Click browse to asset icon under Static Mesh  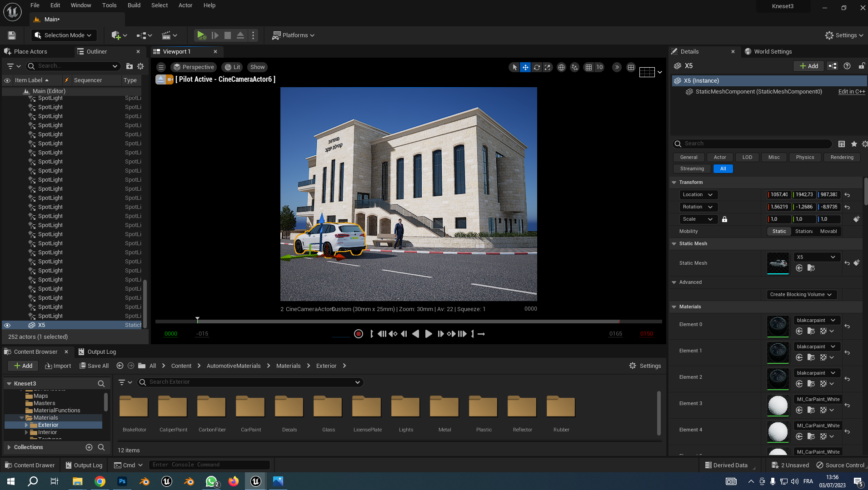click(x=811, y=268)
